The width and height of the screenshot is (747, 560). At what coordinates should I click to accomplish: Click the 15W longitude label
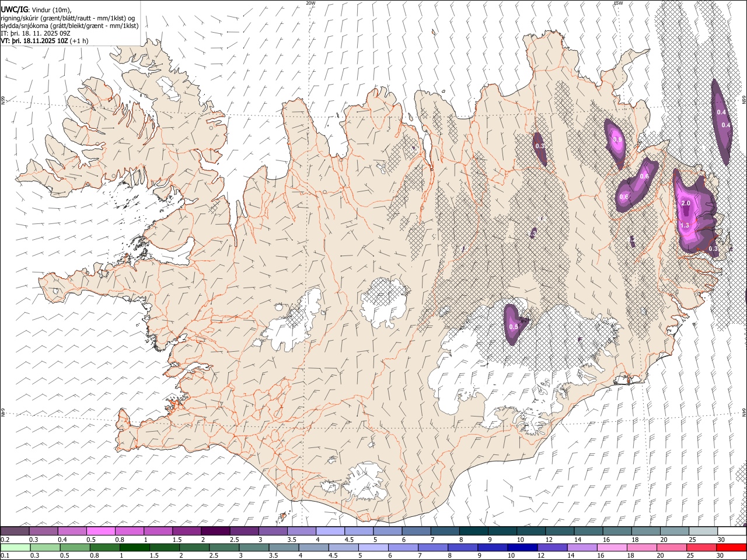(618, 3)
